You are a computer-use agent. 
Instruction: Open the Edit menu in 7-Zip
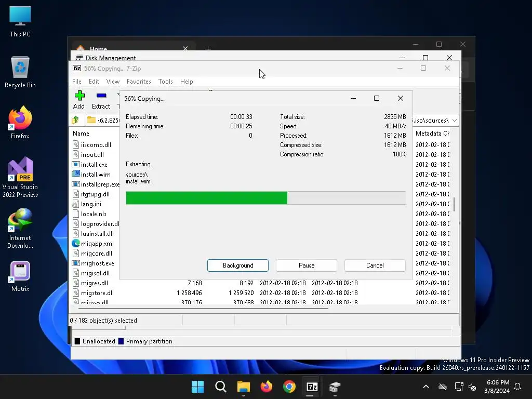pos(94,82)
